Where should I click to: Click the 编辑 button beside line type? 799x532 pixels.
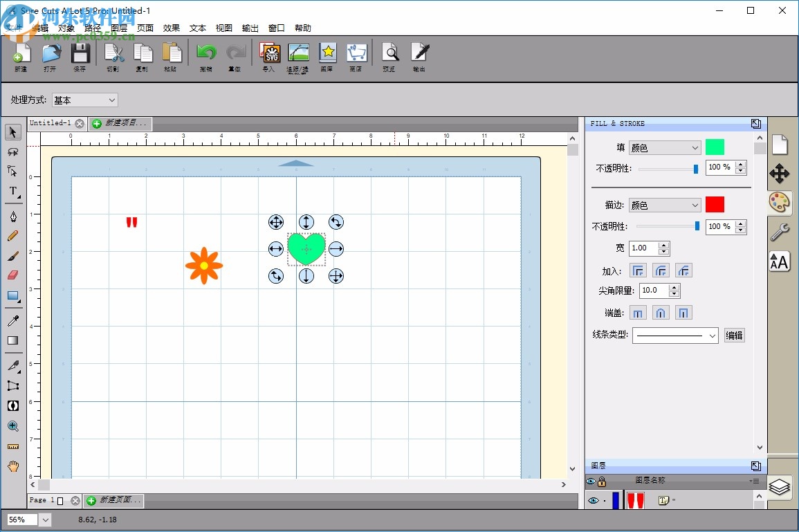pyautogui.click(x=734, y=336)
